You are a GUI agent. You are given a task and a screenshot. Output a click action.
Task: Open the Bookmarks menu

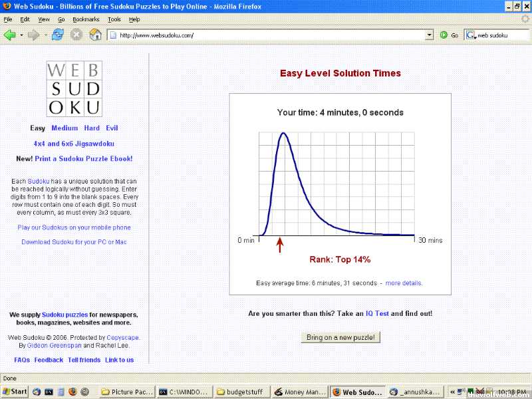tap(86, 19)
